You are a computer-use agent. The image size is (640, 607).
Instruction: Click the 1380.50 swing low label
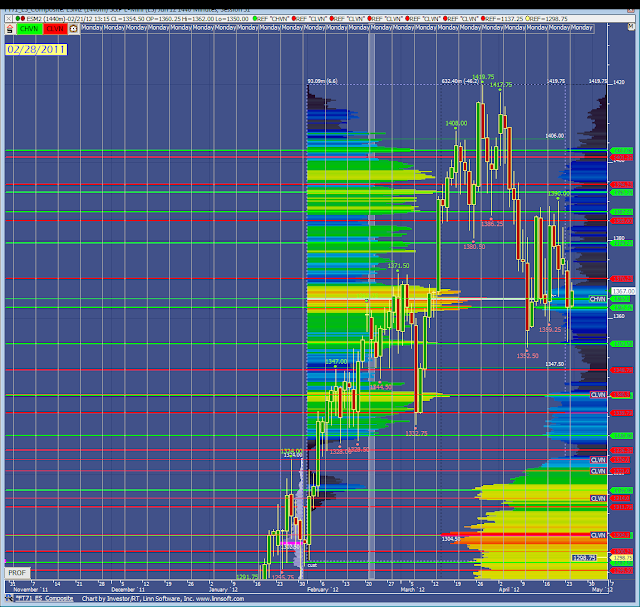tap(474, 247)
